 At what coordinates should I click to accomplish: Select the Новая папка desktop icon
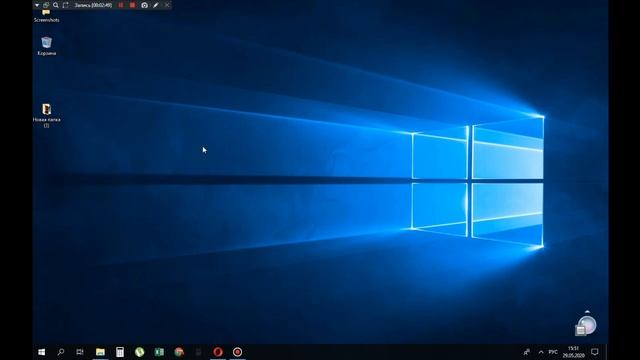pos(47,116)
